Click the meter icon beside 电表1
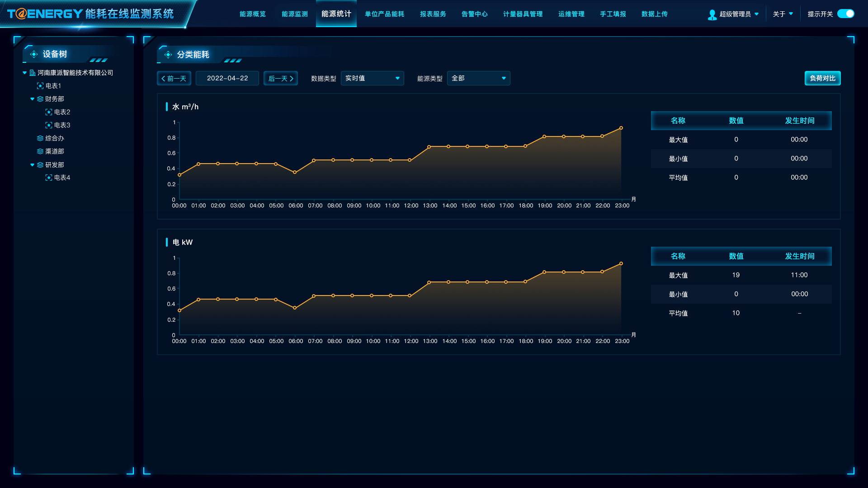This screenshot has height=488, width=868. 40,86
